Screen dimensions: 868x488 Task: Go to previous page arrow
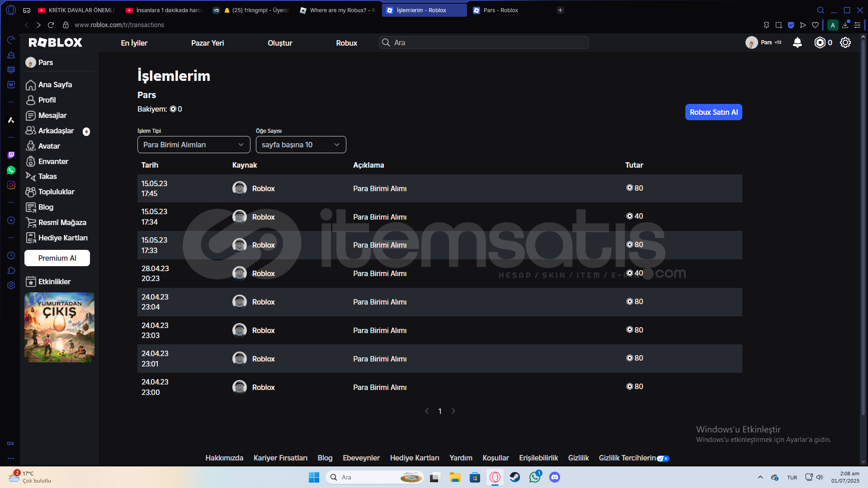[427, 411]
